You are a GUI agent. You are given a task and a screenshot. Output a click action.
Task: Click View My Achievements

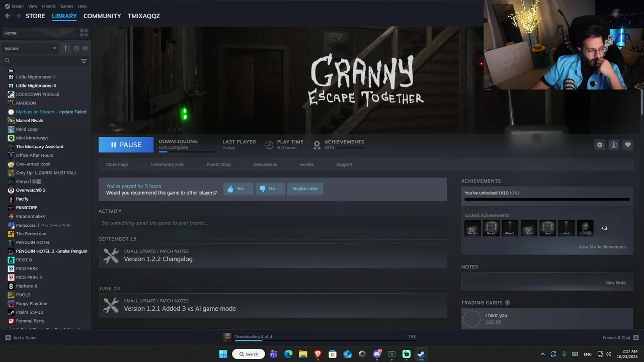[x=602, y=247]
